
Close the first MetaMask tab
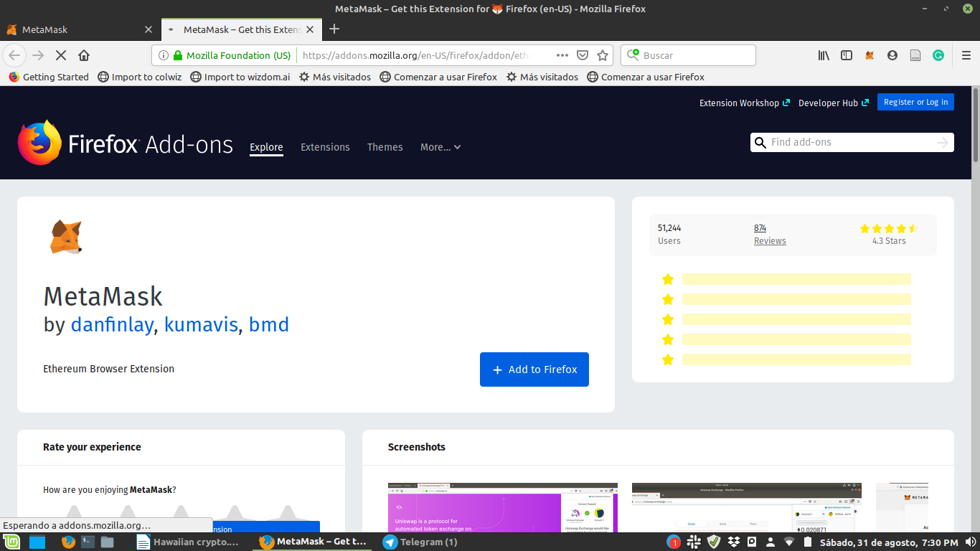(x=149, y=29)
